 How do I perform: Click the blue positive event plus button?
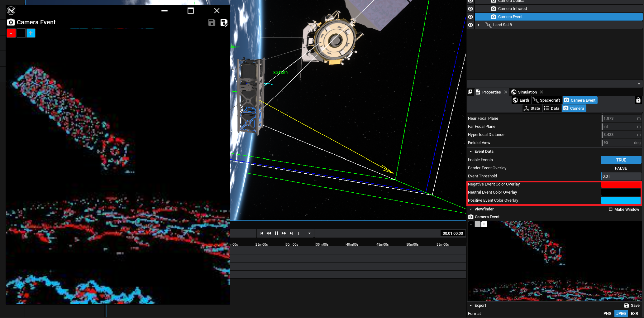tap(31, 33)
